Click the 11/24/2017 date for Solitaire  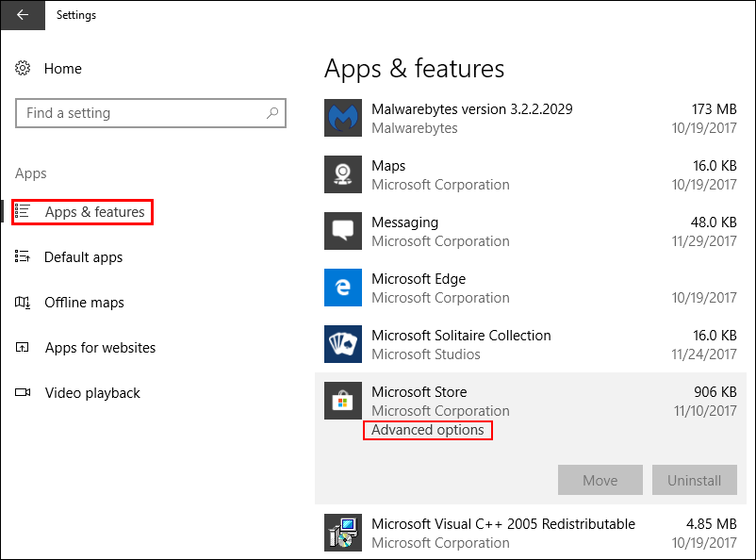point(704,354)
